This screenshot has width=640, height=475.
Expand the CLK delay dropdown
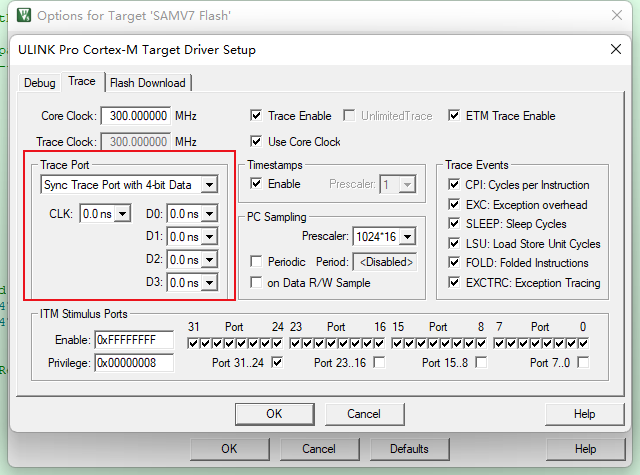click(x=122, y=213)
